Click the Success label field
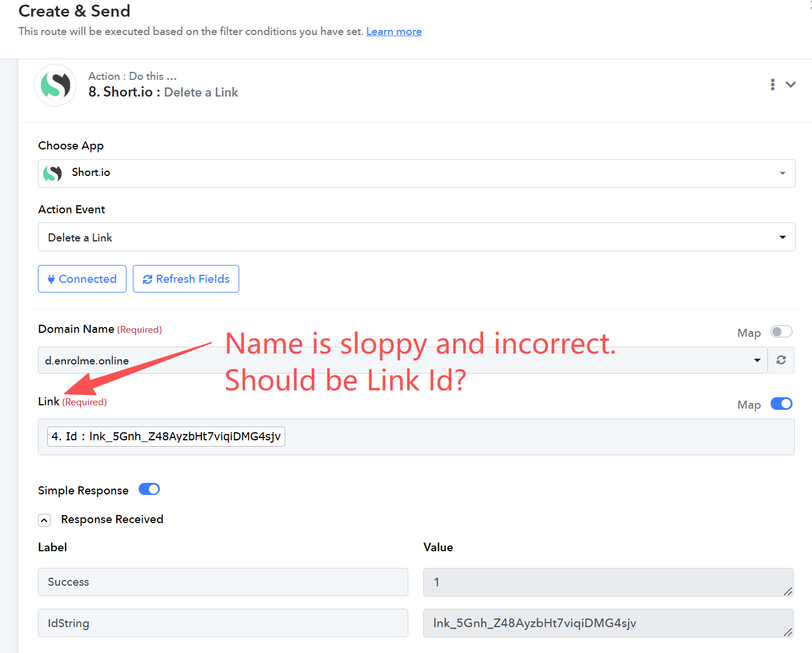This screenshot has height=653, width=812. click(x=223, y=582)
